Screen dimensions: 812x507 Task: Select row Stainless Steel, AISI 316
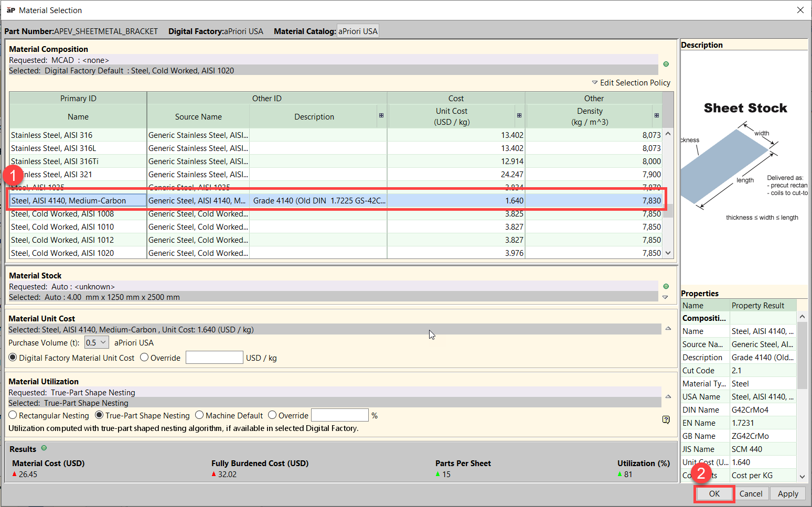tap(336, 135)
